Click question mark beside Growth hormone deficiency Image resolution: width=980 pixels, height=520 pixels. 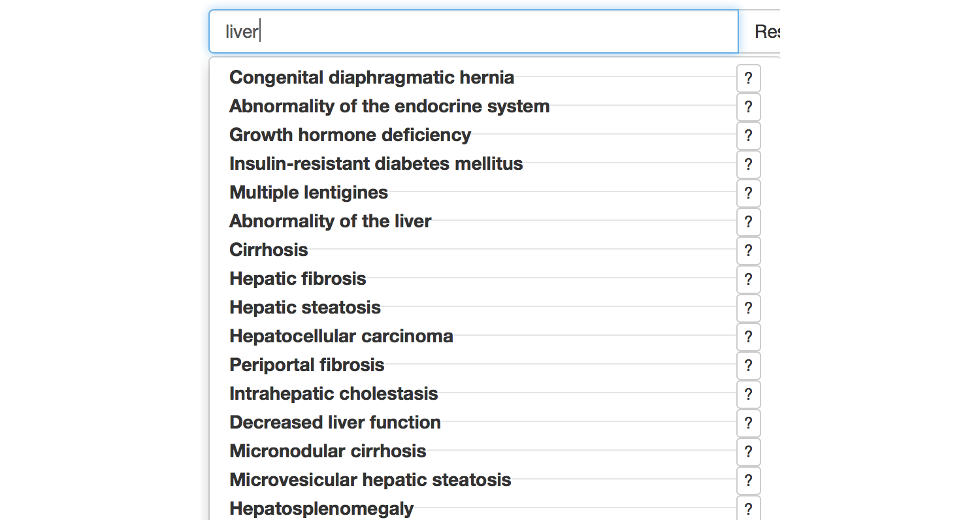[748, 136]
